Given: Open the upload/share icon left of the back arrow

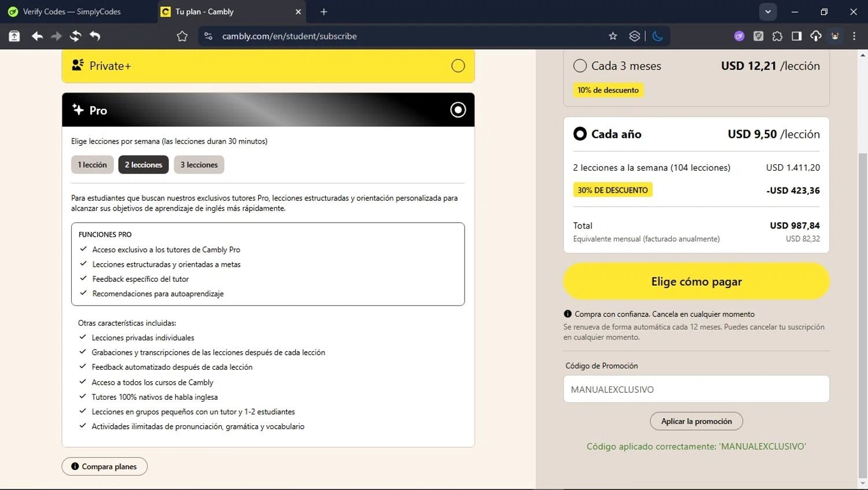Looking at the screenshot, I should 14,36.
